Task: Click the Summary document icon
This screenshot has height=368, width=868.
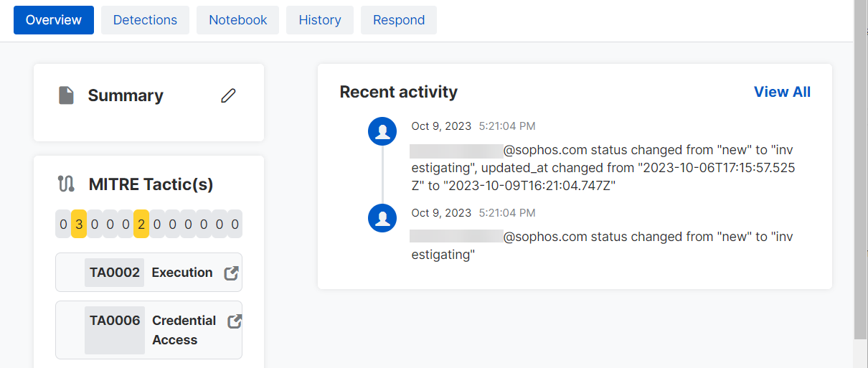Action: pos(66,95)
